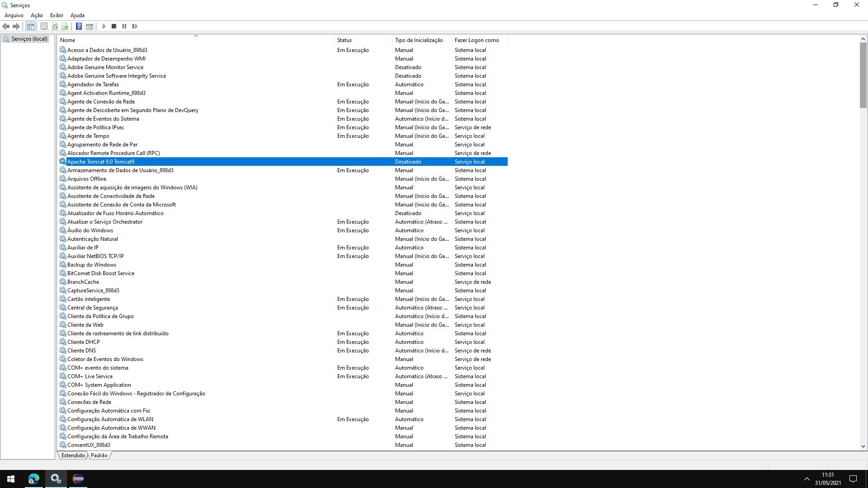The image size is (868, 488).
Task: Sort by the Nome column header
Action: pyautogui.click(x=196, y=40)
